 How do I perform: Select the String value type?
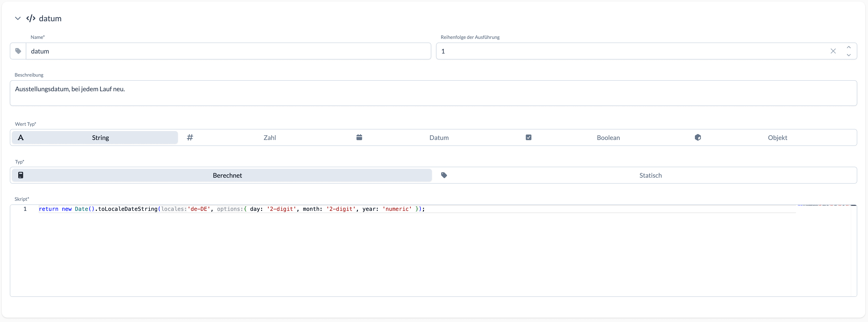pyautogui.click(x=95, y=138)
